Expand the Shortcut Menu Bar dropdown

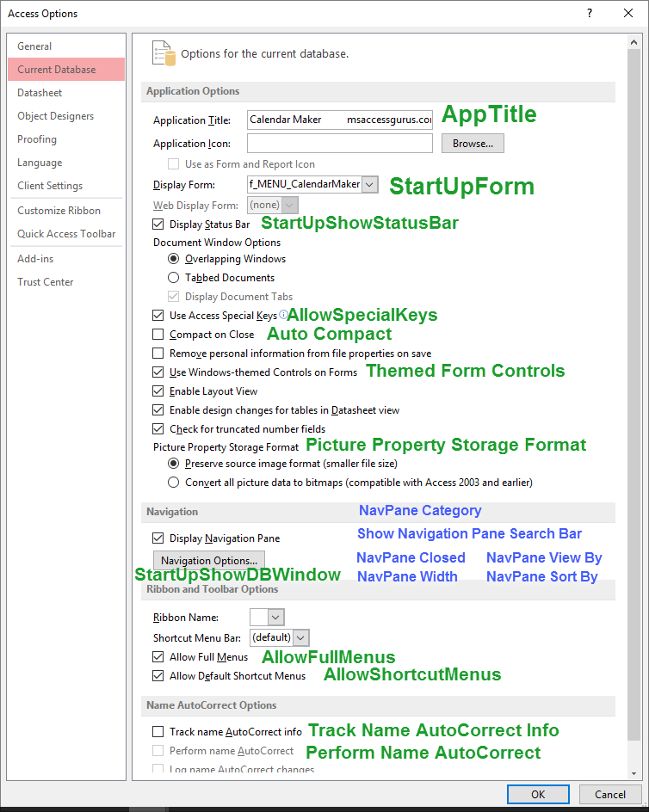(300, 637)
